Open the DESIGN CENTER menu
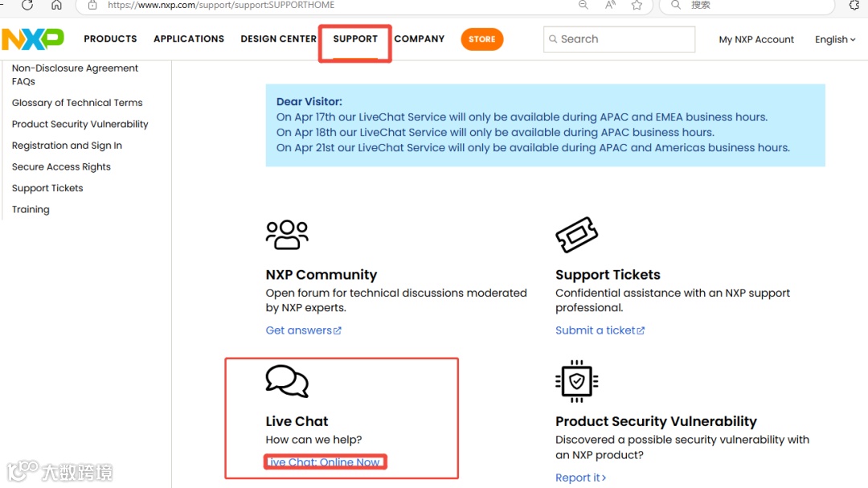The height and width of the screenshot is (488, 868). (x=278, y=39)
